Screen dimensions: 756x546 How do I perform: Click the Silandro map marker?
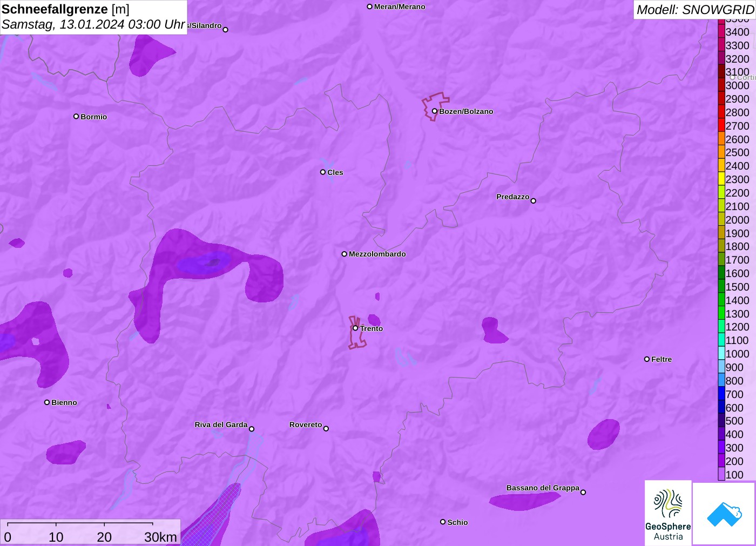[x=225, y=29]
